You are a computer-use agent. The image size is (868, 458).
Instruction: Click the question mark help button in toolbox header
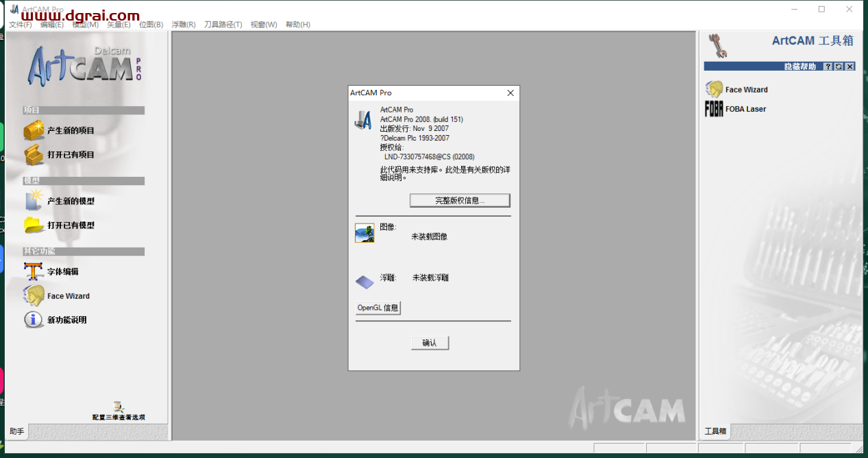click(x=828, y=67)
